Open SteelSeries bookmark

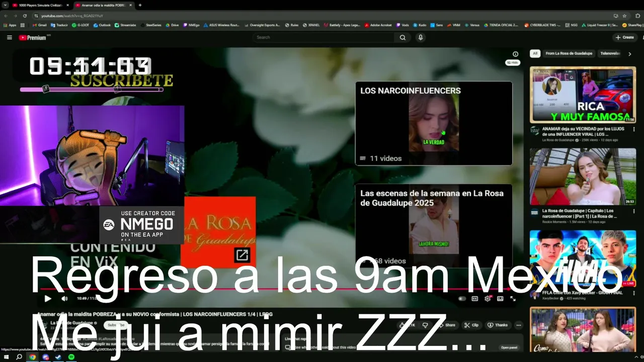pos(151,25)
